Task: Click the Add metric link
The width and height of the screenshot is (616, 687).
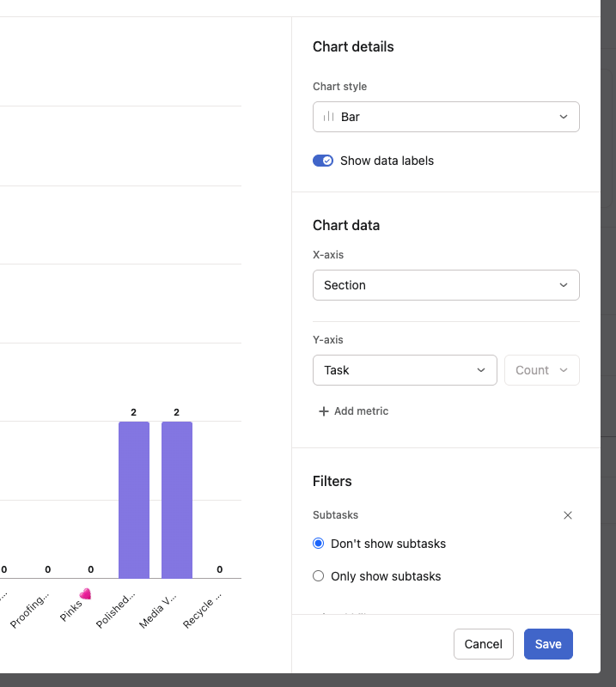Action: coord(361,411)
